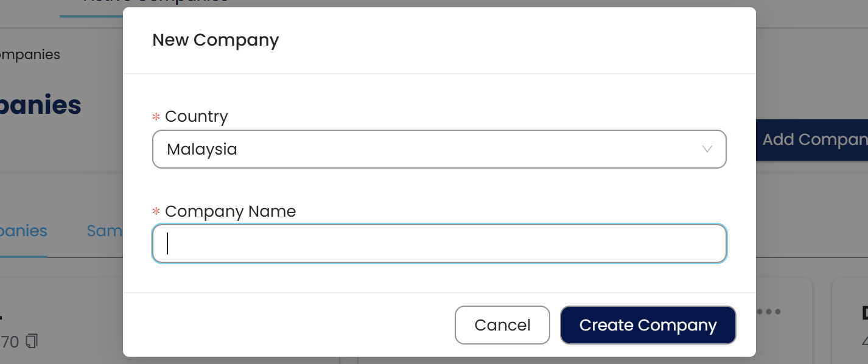Click the copy icon beside the number ending 70

click(32, 341)
